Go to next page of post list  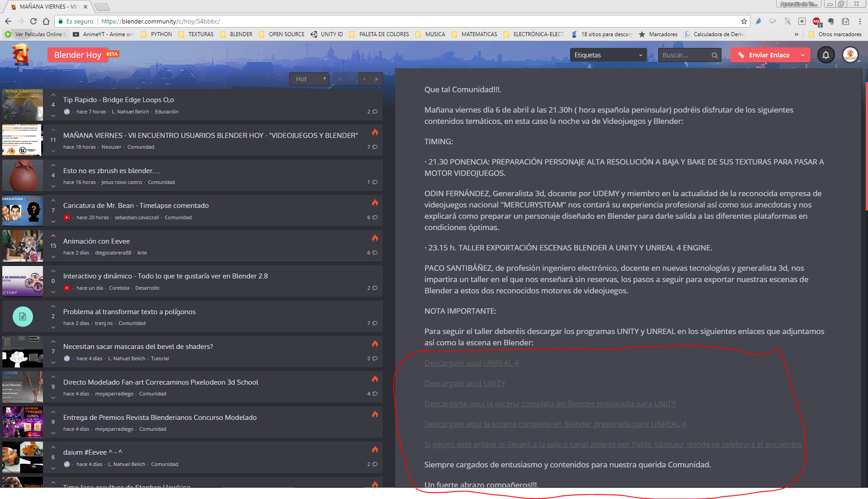pyautogui.click(x=364, y=79)
